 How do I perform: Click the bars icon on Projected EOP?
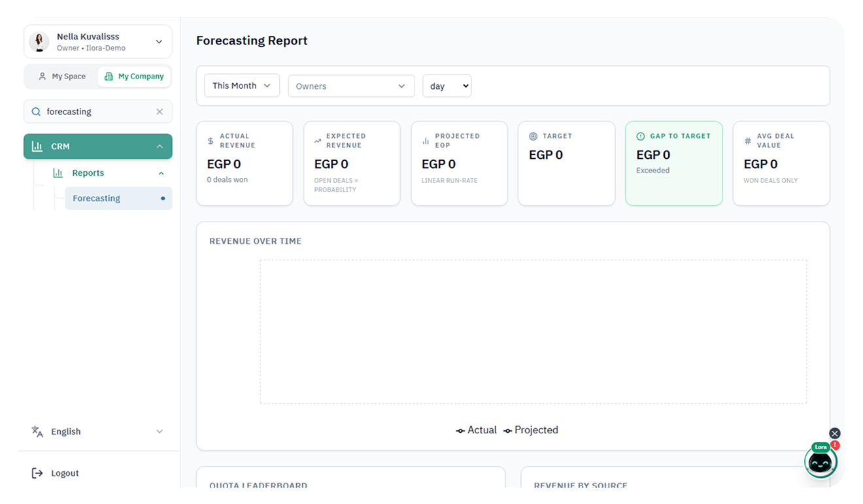(x=426, y=141)
